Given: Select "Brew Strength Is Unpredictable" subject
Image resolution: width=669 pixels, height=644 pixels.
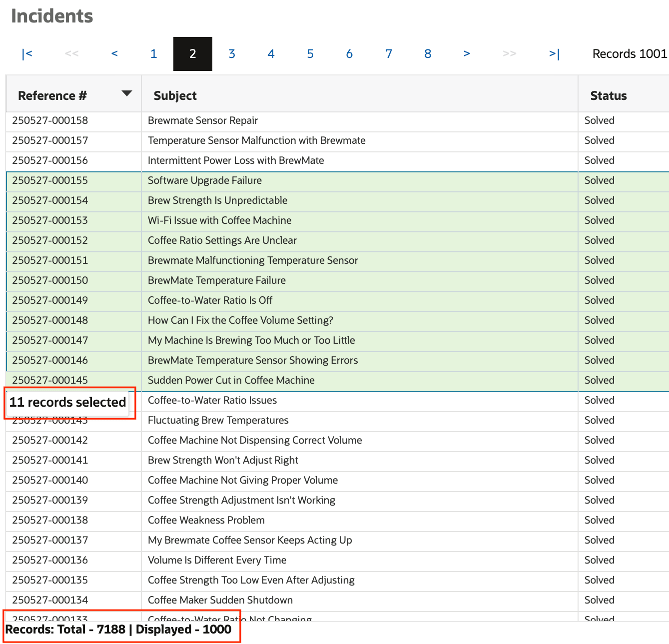Looking at the screenshot, I should click(x=218, y=200).
